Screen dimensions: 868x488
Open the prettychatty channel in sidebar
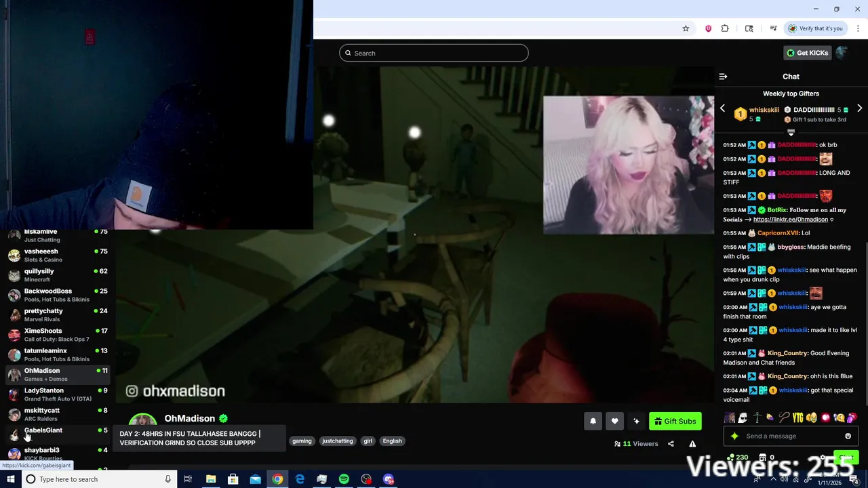point(57,315)
